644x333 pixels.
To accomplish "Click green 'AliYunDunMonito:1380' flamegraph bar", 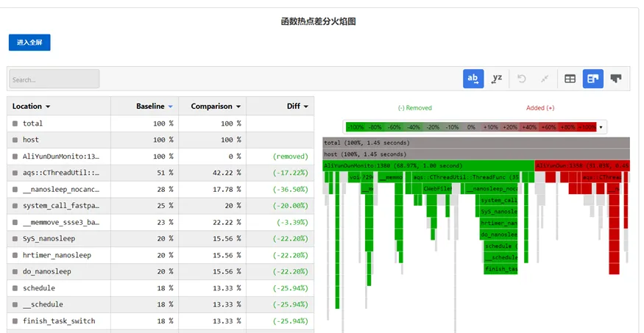I will point(428,165).
